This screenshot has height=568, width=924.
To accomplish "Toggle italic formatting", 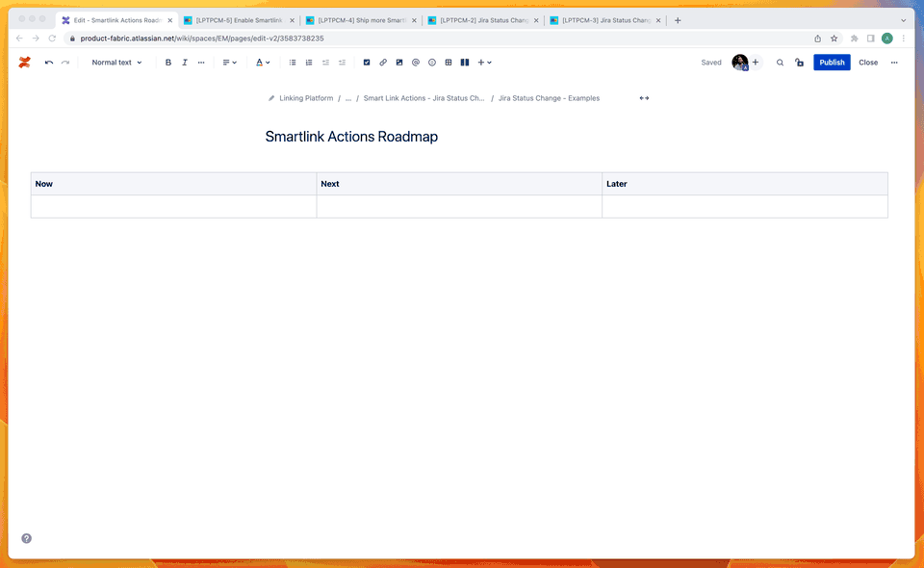I will pos(185,62).
